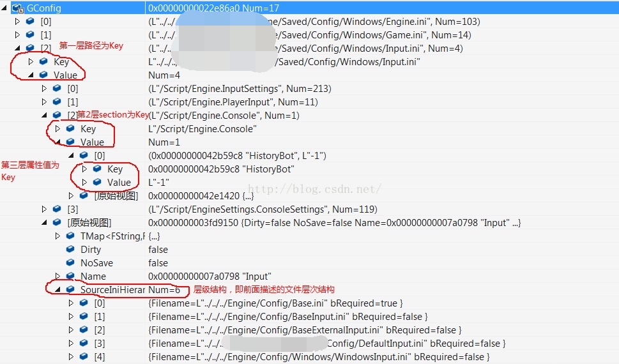Expand the /Script/Engine.PlayerInput entry
This screenshot has height=364, width=619.
pos(44,102)
